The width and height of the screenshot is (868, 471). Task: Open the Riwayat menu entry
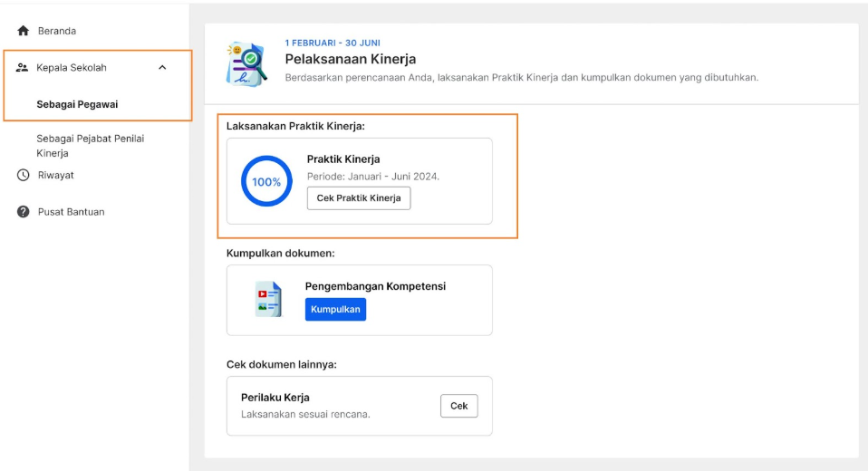[55, 175]
